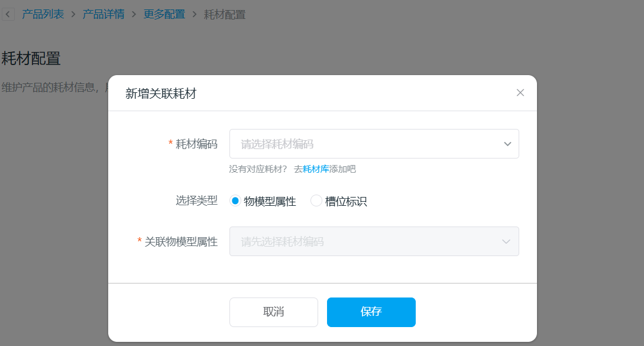Open 更多配置 breadcrumb item
Viewport: 644px width, 346px height.
(x=164, y=15)
